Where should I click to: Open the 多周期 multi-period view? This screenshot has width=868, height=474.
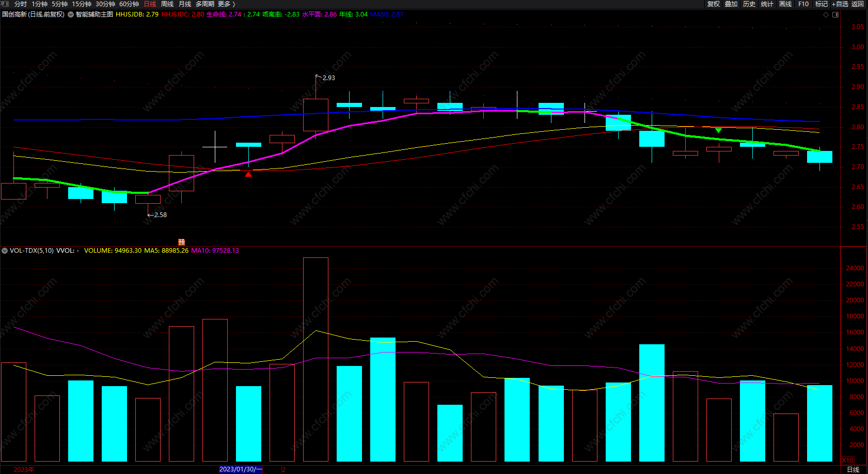(x=205, y=4)
